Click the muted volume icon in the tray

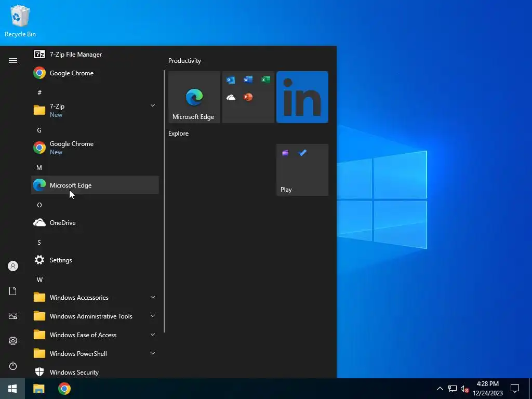click(464, 389)
